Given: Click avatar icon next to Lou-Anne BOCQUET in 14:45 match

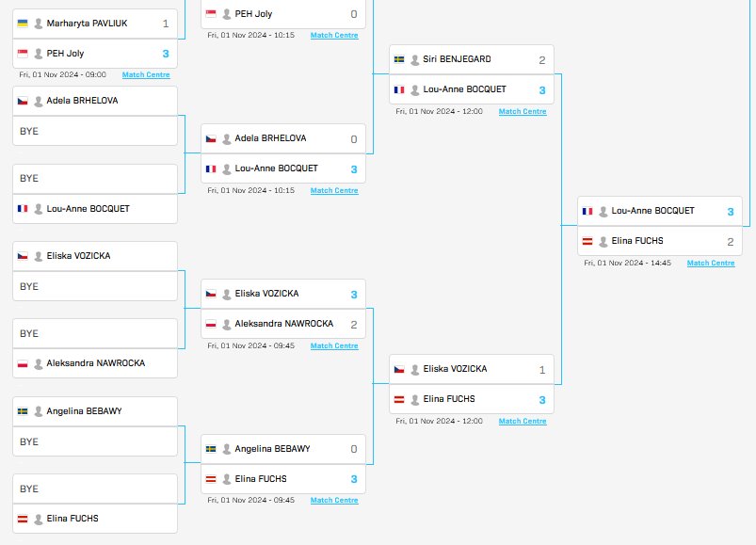Looking at the screenshot, I should 603,212.
